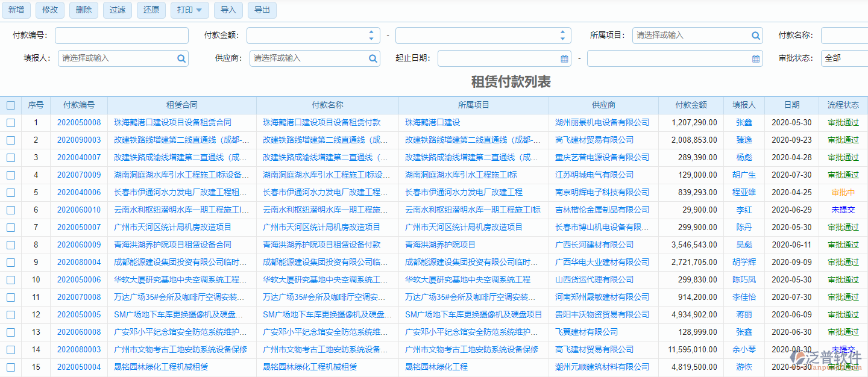
Task: Enable the checkbox on row 14 广州市文物考古
Action: click(10, 349)
